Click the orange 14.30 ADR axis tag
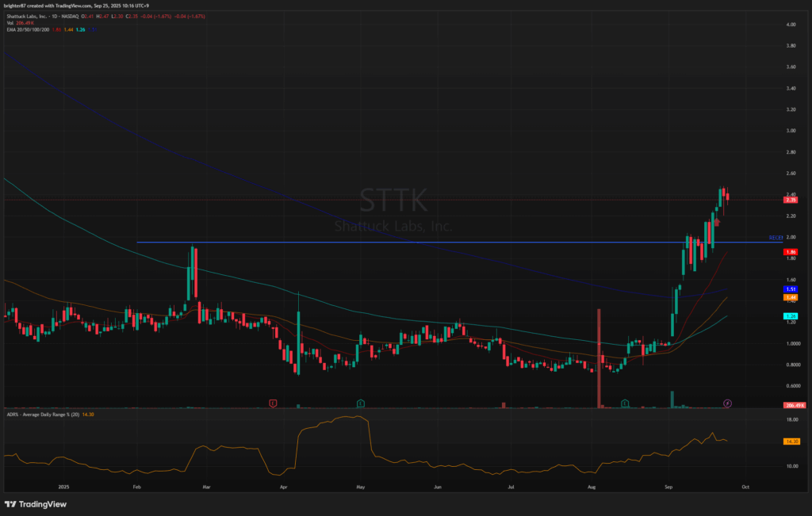 (x=792, y=441)
